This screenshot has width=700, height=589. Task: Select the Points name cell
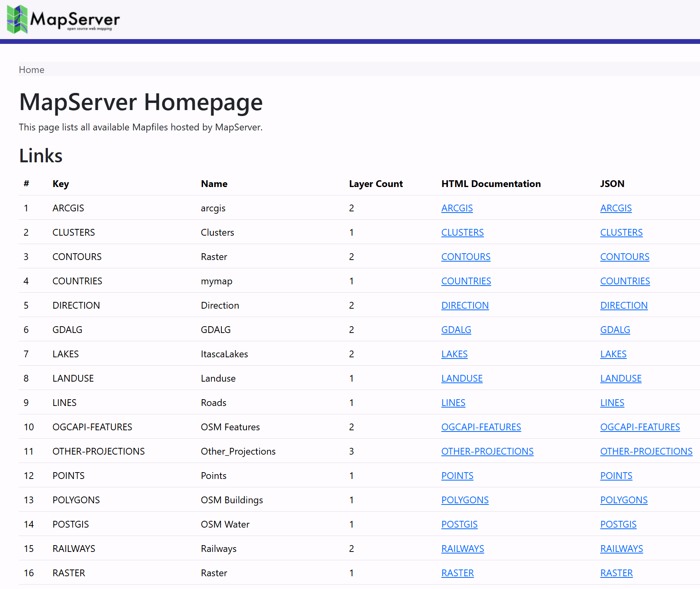click(x=213, y=476)
